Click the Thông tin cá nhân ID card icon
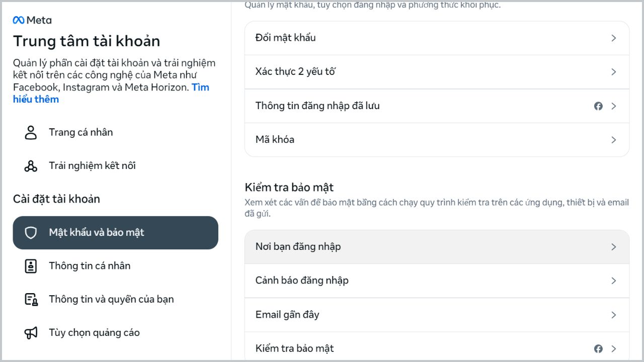644x362 pixels. (31, 266)
